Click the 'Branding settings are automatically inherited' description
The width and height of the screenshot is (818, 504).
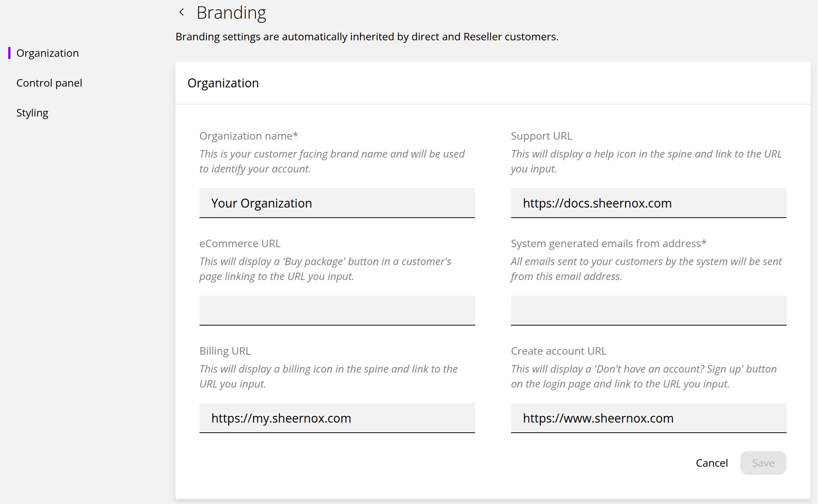367,37
